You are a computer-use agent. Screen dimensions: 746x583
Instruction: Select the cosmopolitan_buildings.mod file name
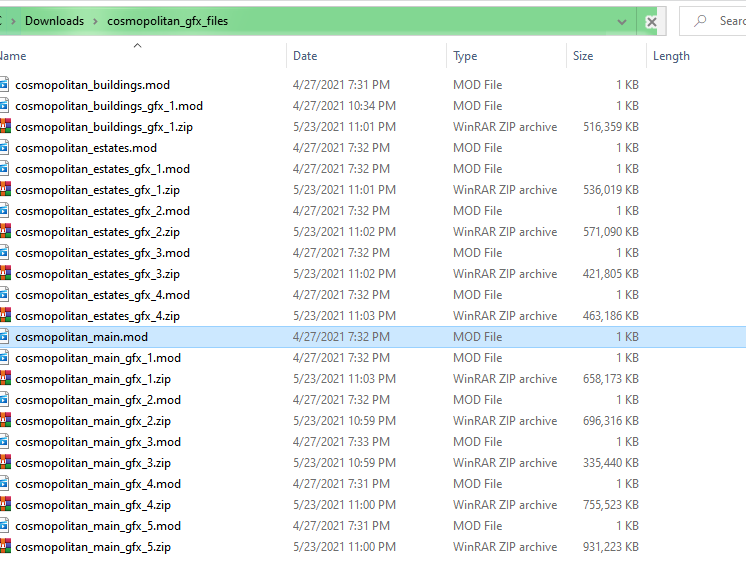[x=92, y=85]
